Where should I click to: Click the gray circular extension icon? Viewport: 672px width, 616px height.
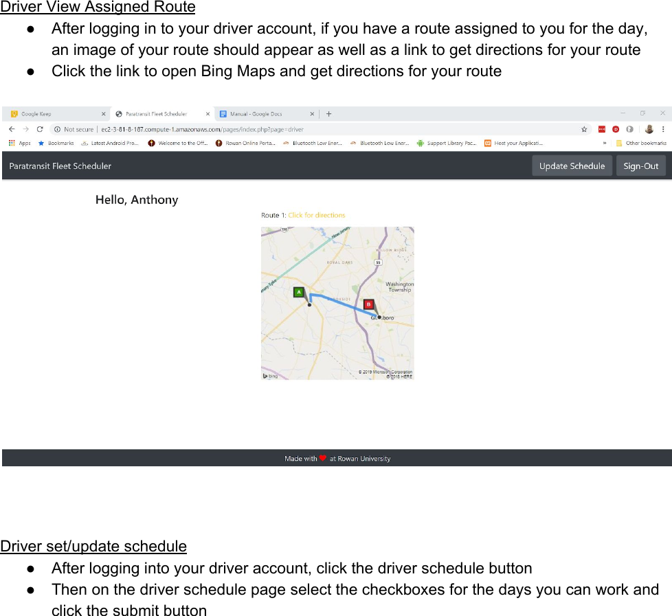(629, 129)
